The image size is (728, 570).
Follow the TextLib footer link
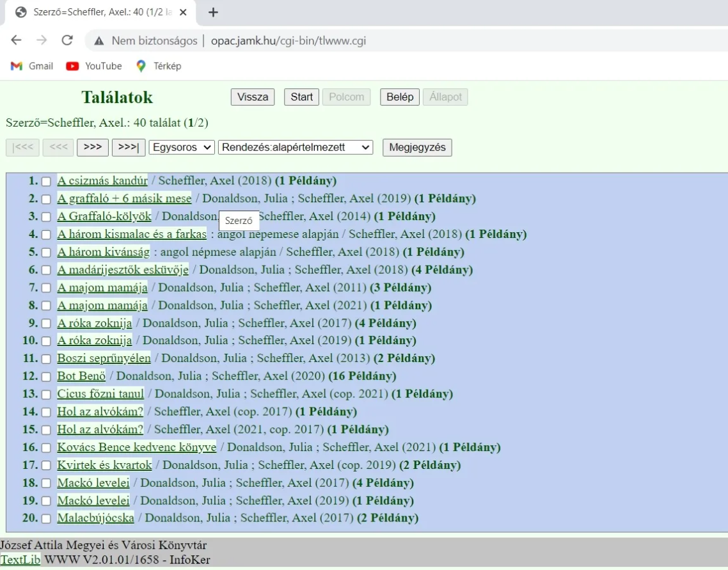click(x=20, y=560)
